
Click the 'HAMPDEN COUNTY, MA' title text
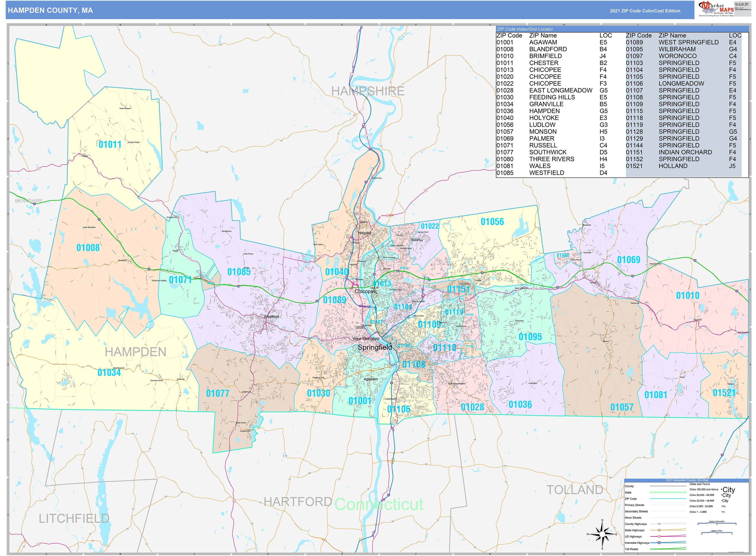(50, 10)
